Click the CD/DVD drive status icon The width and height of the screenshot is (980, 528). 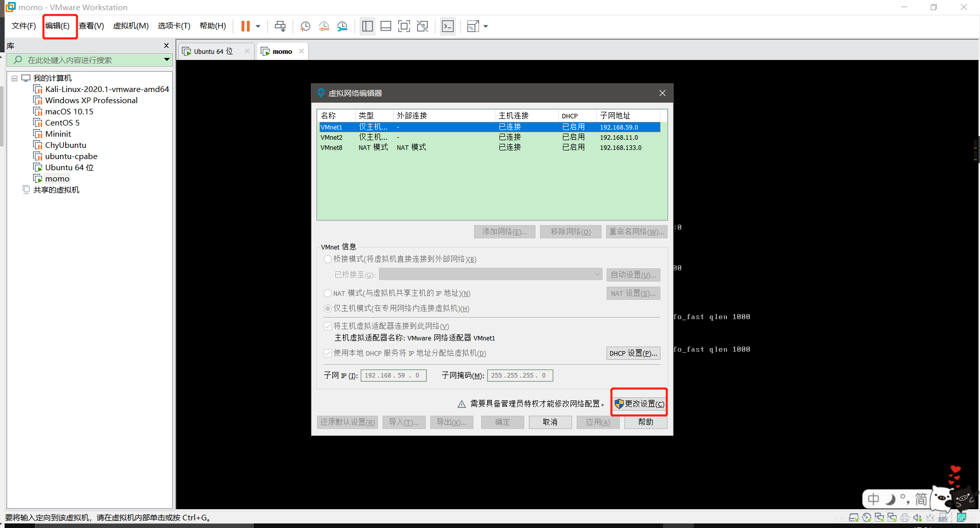pyautogui.click(x=867, y=518)
